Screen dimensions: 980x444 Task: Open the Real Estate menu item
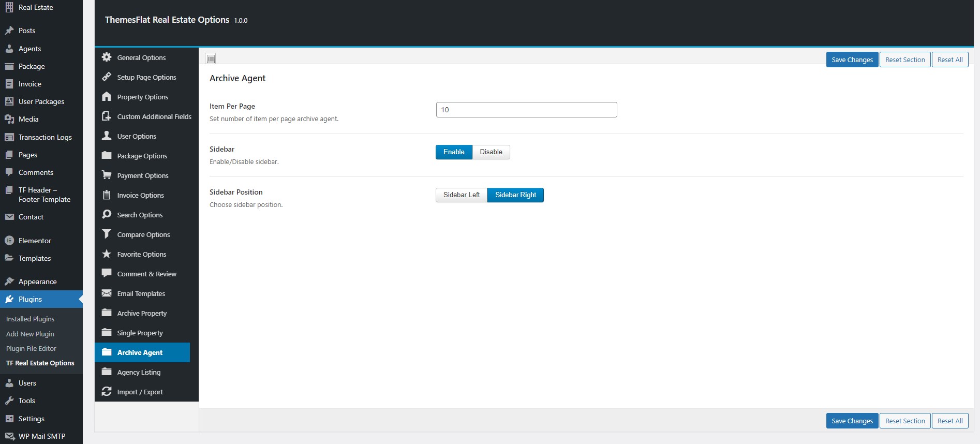point(41,7)
